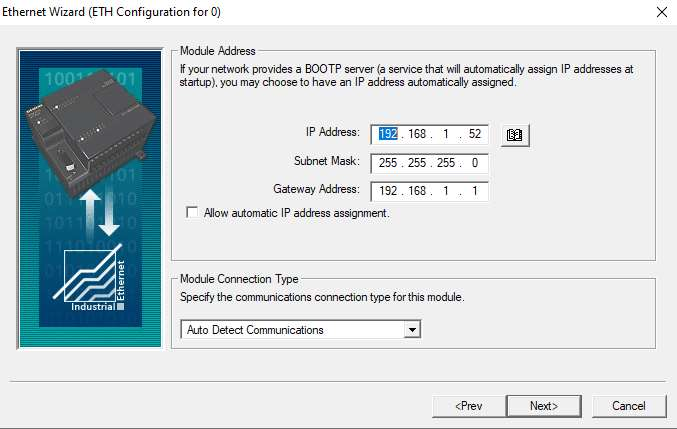677x429 pixels.
Task: Go back with the <Prev button
Action: pos(468,406)
